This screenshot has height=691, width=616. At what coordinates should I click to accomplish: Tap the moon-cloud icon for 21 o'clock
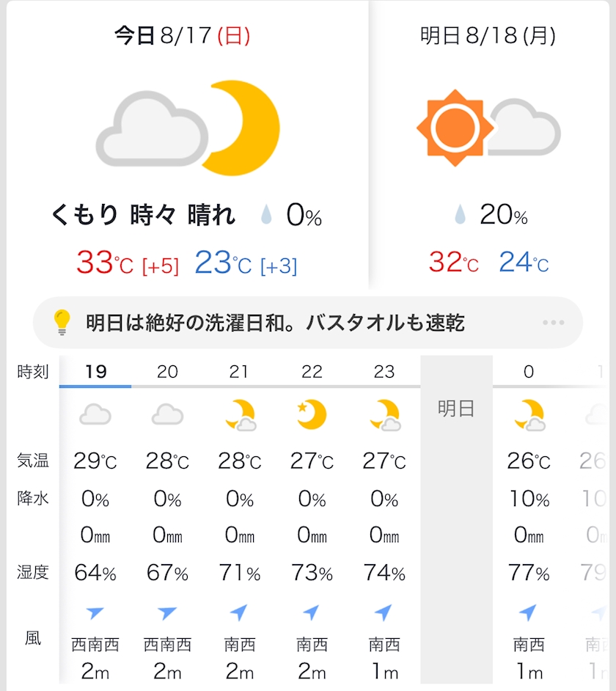(240, 416)
